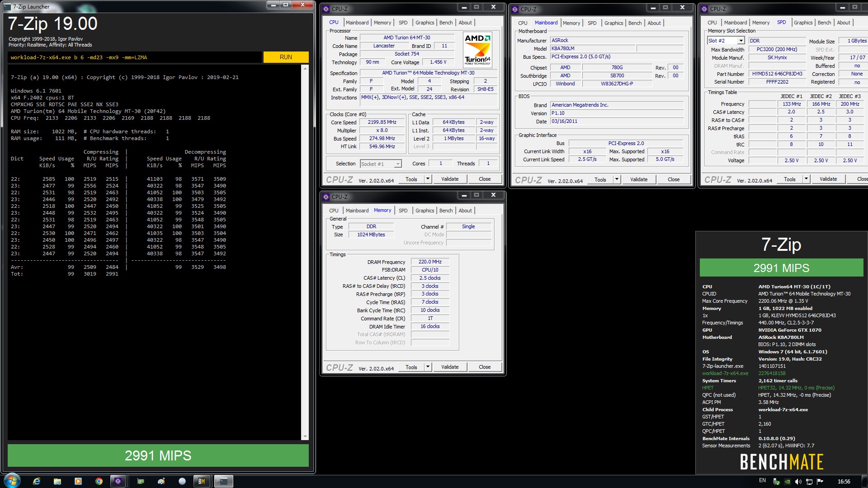Open the volume speaker tray icon

798,482
